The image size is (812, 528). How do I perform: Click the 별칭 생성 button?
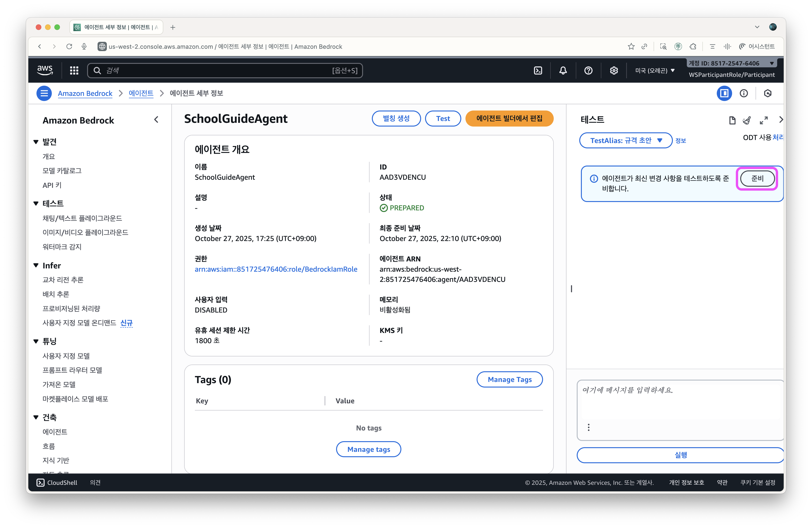pyautogui.click(x=396, y=118)
